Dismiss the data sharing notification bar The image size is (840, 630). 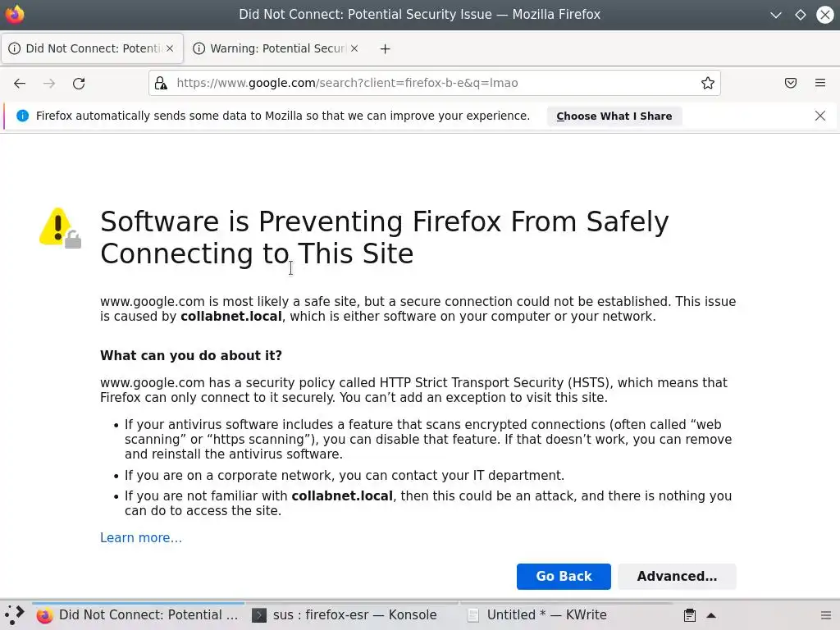tap(819, 116)
